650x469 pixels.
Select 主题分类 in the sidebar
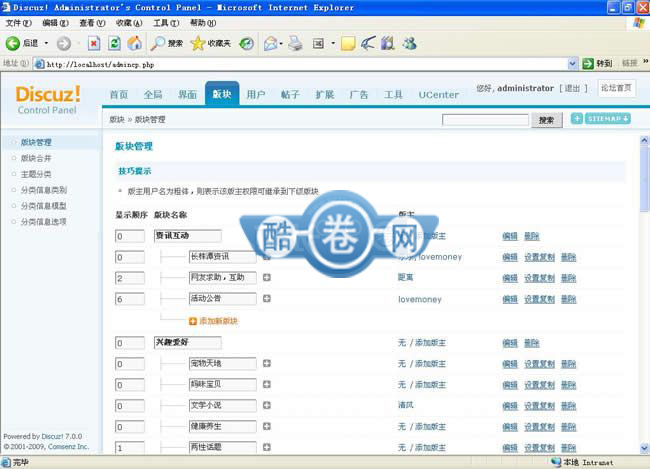pos(36,174)
